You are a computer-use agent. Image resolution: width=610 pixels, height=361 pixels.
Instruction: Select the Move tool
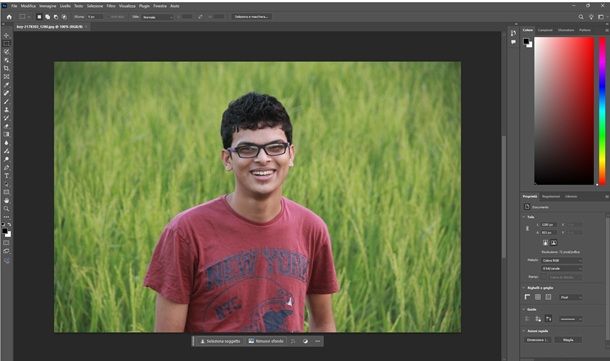[x=7, y=35]
